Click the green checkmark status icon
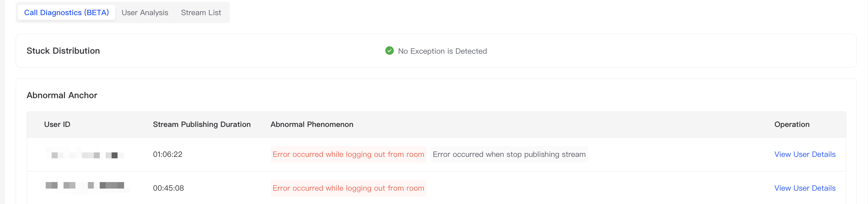This screenshot has height=204, width=868. pos(389,51)
